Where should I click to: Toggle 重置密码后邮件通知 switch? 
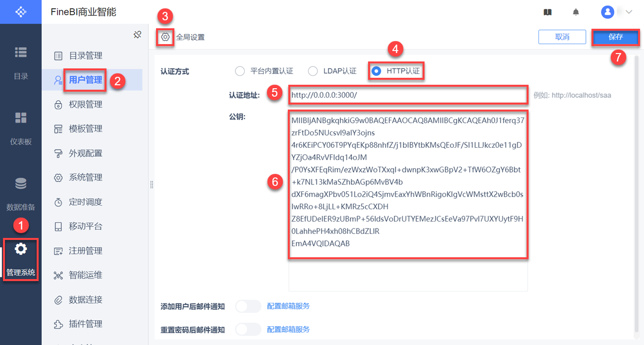coord(248,330)
